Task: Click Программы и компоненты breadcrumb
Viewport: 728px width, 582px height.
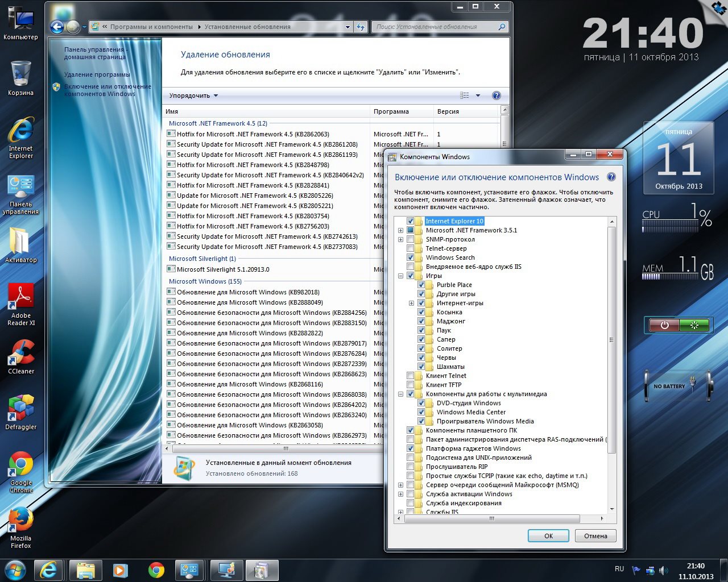Action: 151,27
